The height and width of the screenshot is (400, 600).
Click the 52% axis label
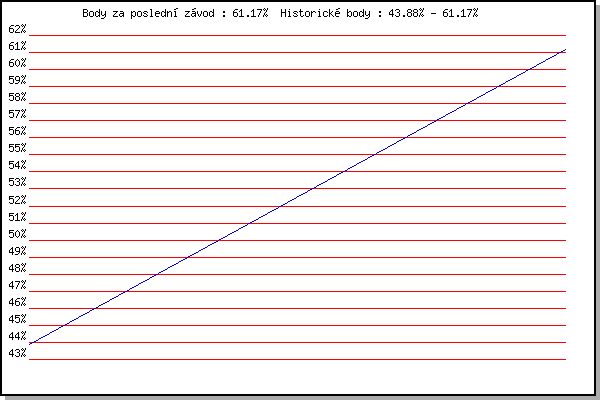[17, 200]
